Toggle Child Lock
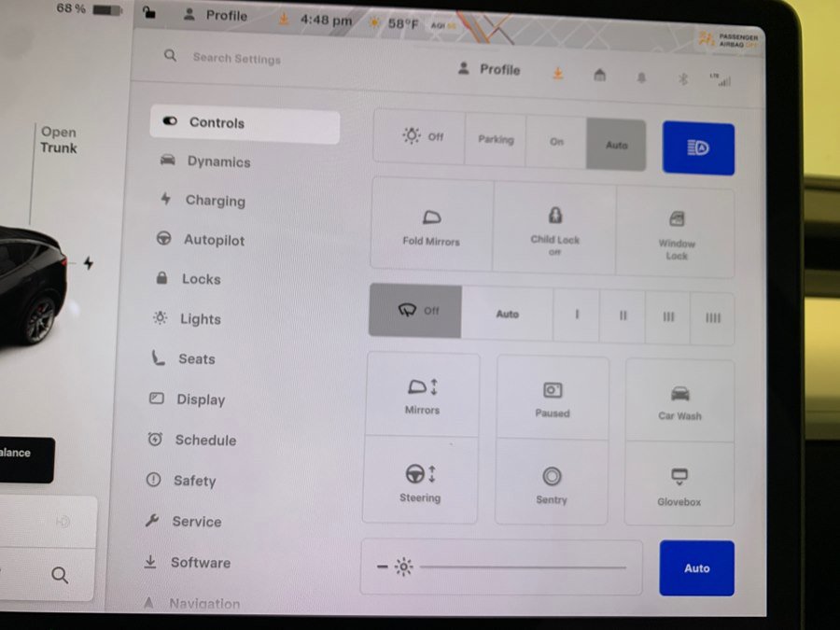This screenshot has height=630, width=840. (555, 230)
